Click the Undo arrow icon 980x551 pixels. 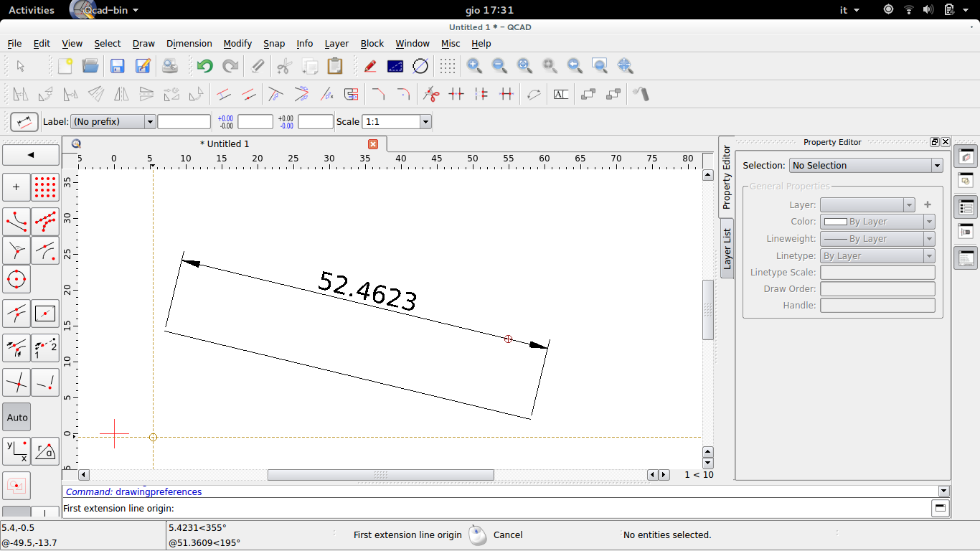coord(204,66)
